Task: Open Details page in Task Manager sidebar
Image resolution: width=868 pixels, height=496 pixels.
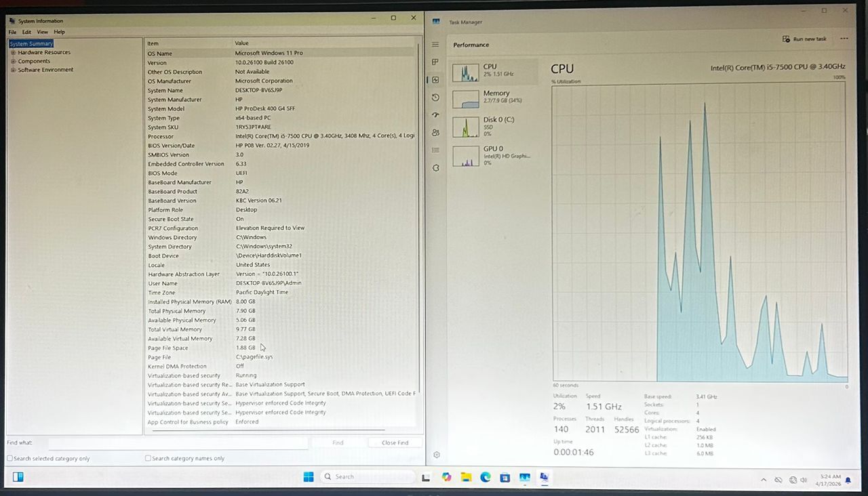Action: click(x=435, y=150)
